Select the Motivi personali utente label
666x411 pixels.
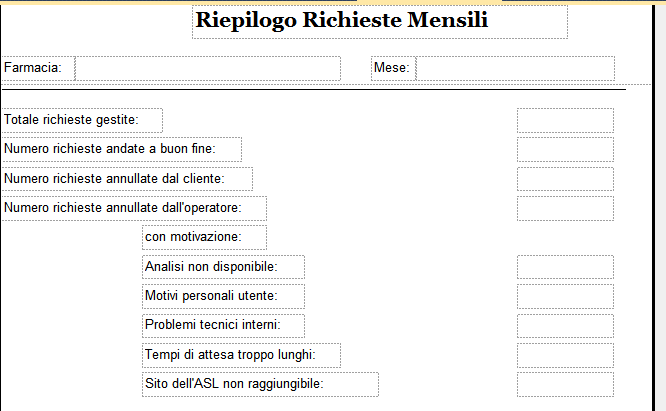[x=223, y=296]
